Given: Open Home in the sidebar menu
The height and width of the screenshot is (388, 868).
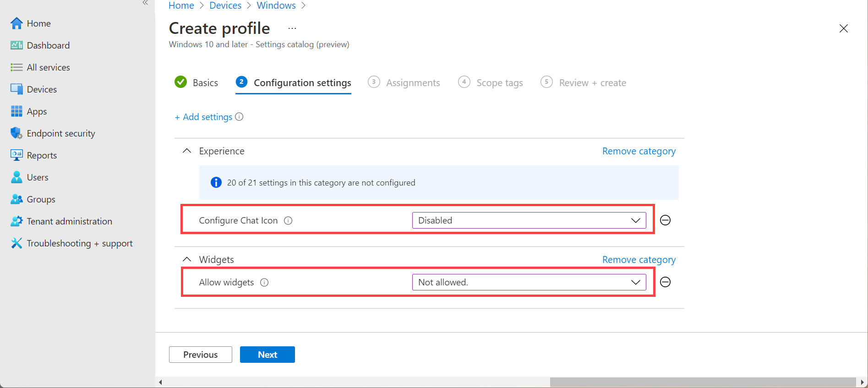Looking at the screenshot, I should tap(39, 23).
